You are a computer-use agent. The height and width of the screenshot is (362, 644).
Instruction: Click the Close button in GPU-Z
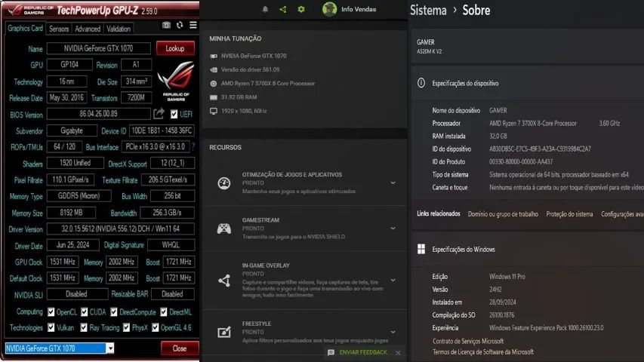click(x=180, y=348)
